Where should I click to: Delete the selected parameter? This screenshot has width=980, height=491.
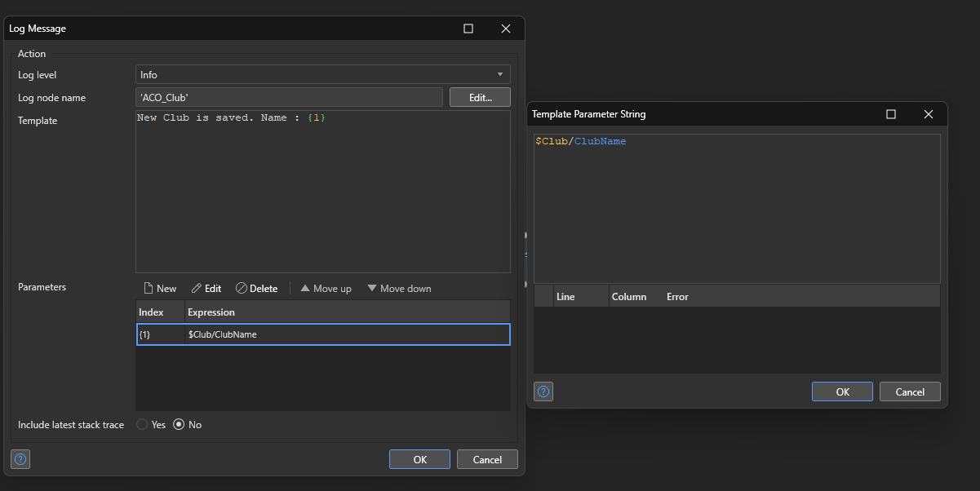point(256,288)
